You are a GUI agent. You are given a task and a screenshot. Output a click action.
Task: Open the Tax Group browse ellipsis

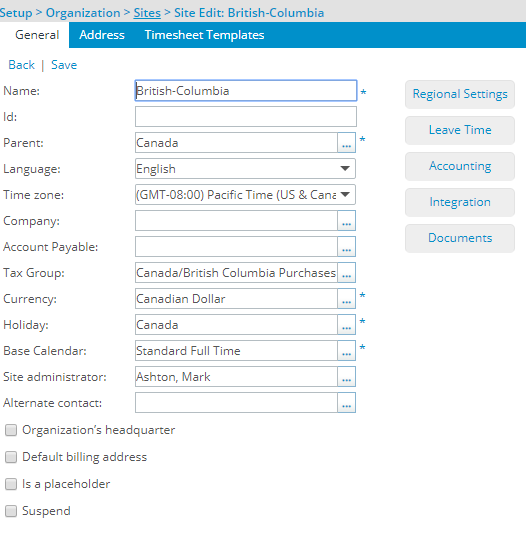(x=346, y=272)
